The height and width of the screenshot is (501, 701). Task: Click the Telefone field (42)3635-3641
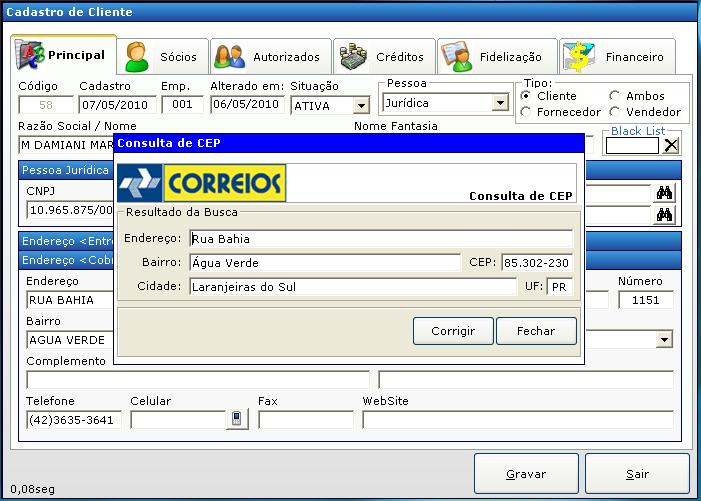[x=74, y=420]
